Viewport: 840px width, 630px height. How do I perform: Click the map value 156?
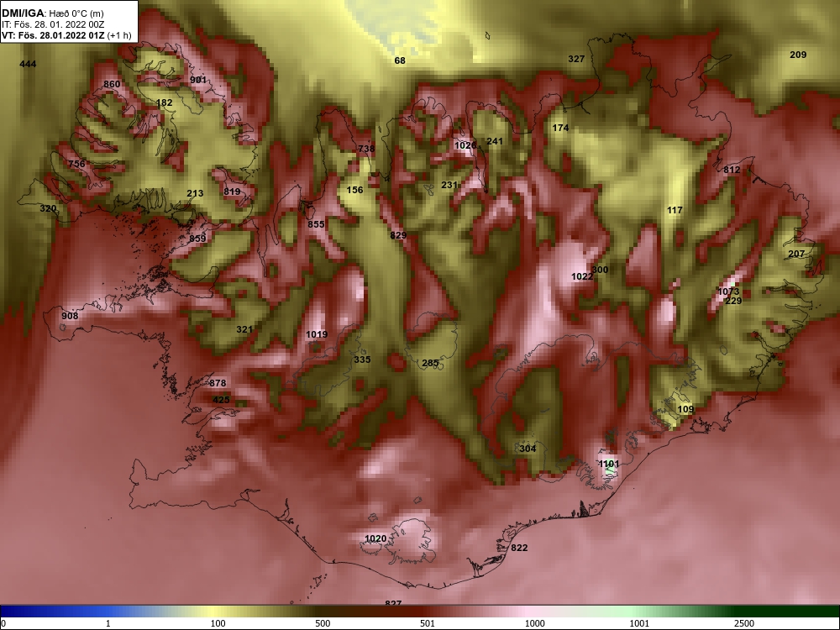click(354, 190)
